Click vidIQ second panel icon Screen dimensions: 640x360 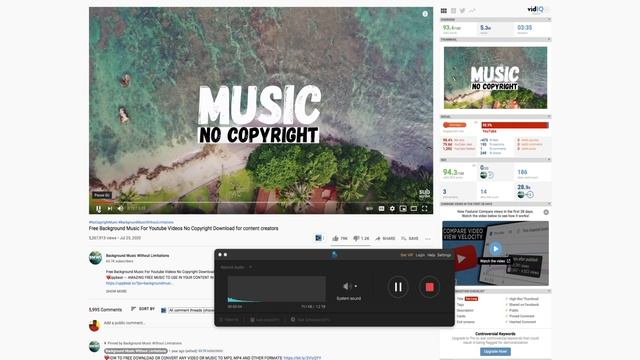(x=453, y=11)
